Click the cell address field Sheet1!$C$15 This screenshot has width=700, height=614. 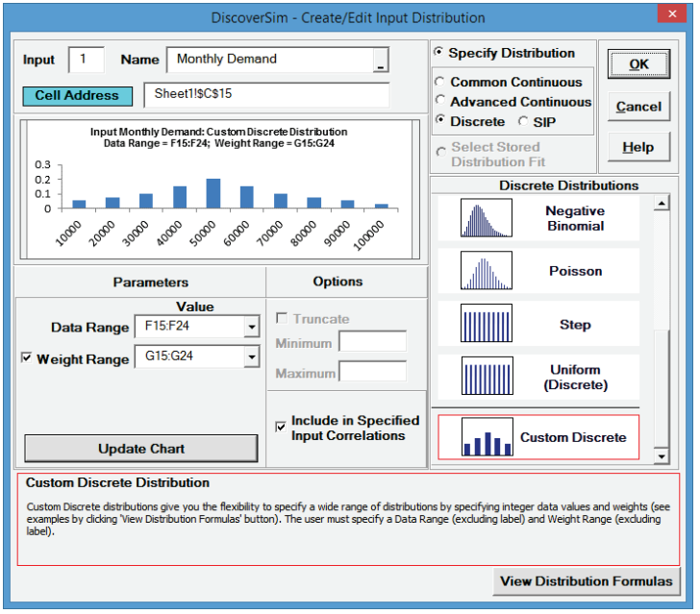click(x=266, y=94)
